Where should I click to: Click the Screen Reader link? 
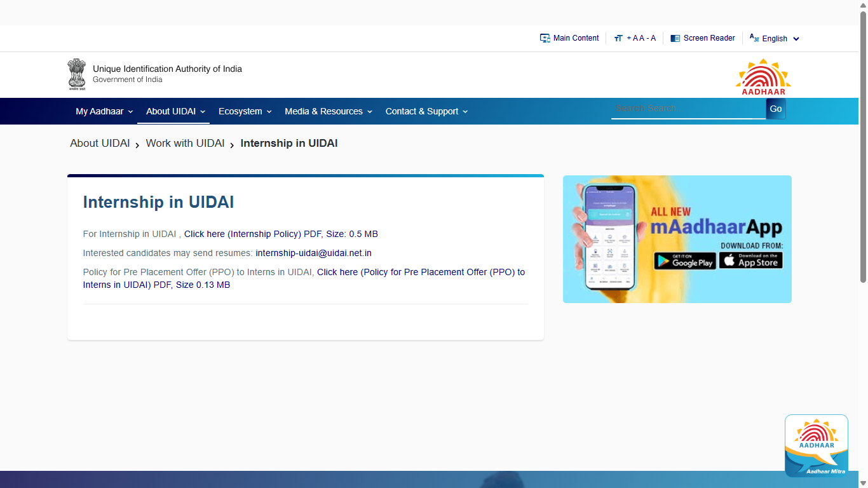tap(709, 38)
